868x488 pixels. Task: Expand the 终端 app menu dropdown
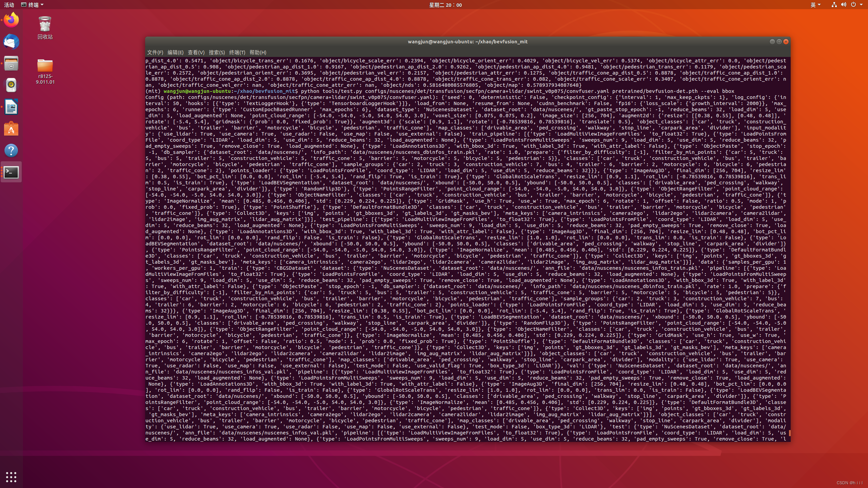click(x=33, y=5)
